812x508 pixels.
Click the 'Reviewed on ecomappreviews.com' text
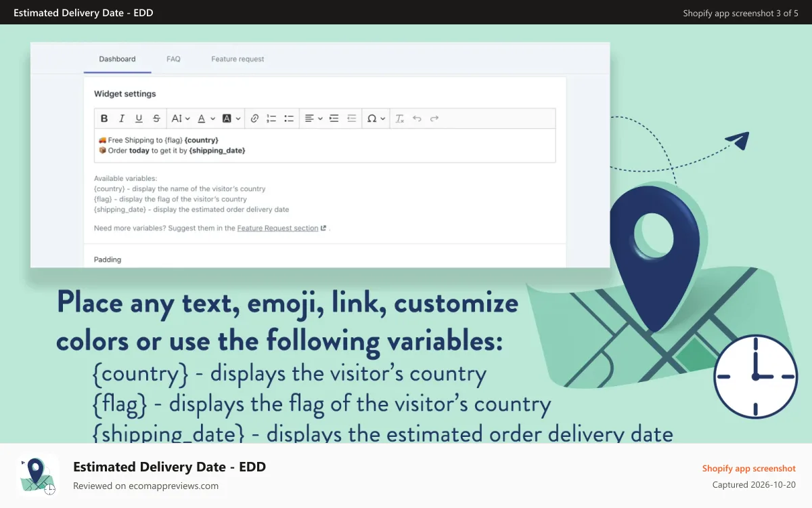point(145,486)
